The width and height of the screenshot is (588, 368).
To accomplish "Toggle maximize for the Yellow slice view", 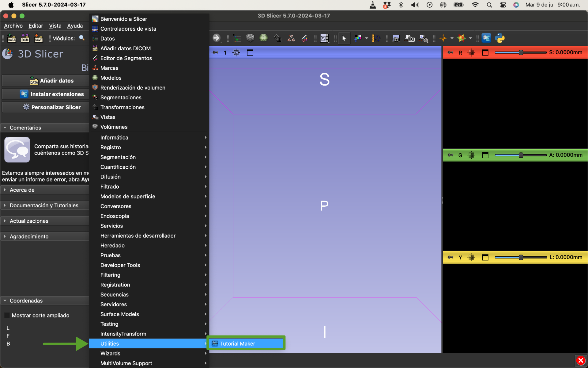I will [x=485, y=257].
